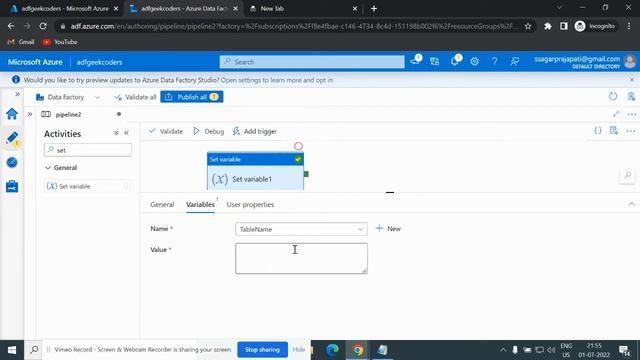This screenshot has height=360, width=640.
Task: Click the discard all icon on top toolbar
Action: coord(631,97)
